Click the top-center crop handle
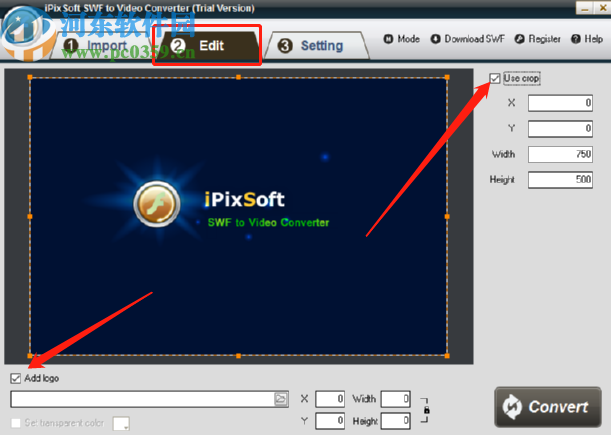Image resolution: width=611 pixels, height=435 pixels. coord(238,77)
